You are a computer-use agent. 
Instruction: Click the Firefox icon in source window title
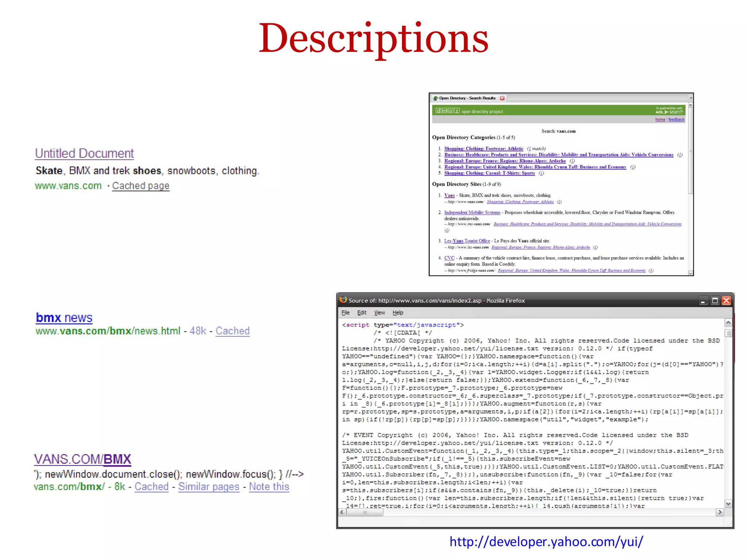pos(343,300)
